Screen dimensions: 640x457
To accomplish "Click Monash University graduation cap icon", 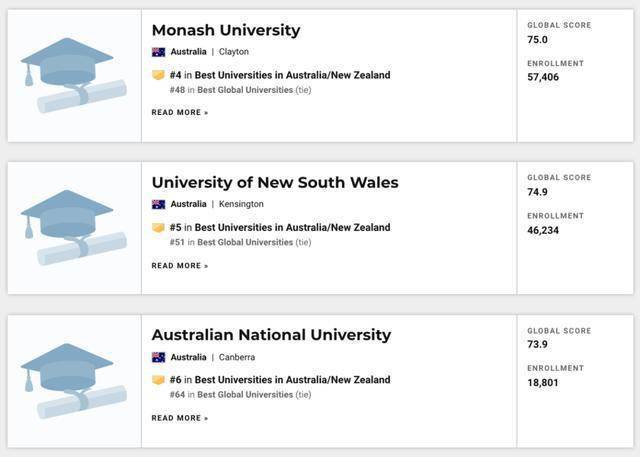I will [73, 75].
